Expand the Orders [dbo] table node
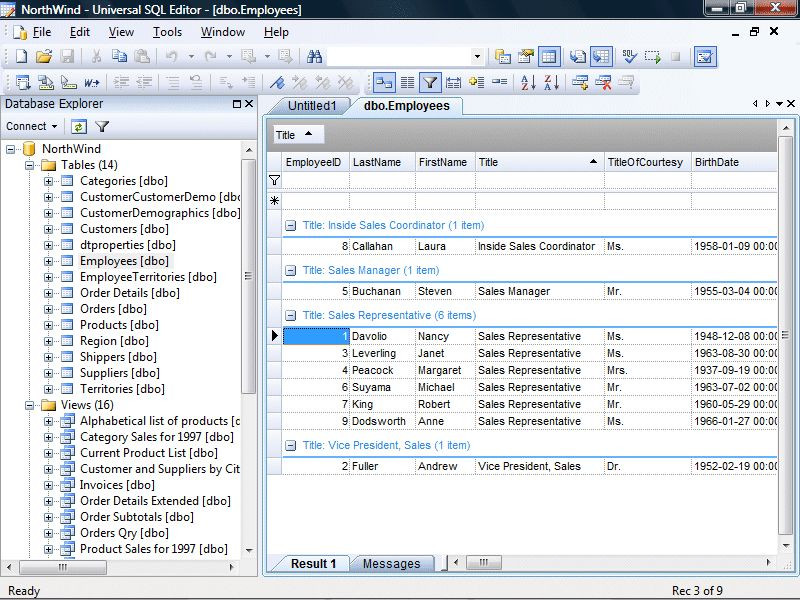Viewport: 800px width, 600px height. pyautogui.click(x=48, y=309)
